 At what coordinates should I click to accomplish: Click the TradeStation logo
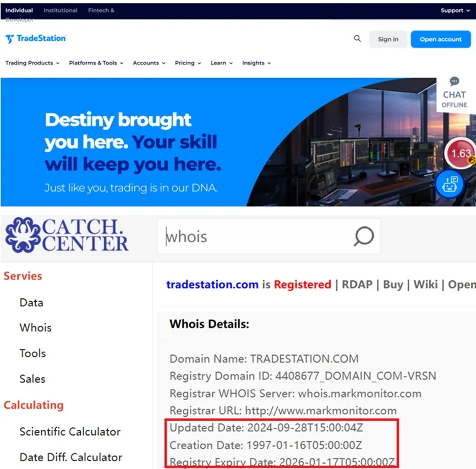[36, 39]
